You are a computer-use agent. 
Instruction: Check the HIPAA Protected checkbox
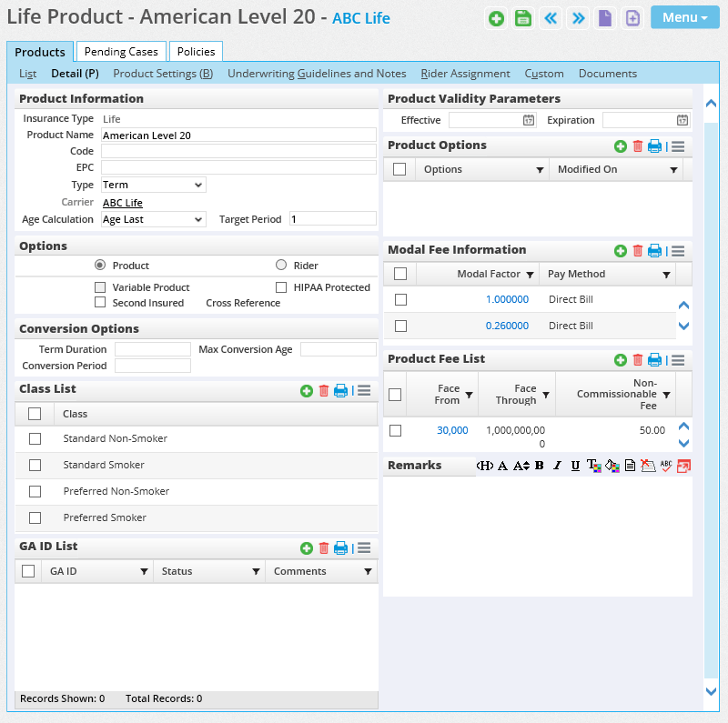[x=281, y=287]
